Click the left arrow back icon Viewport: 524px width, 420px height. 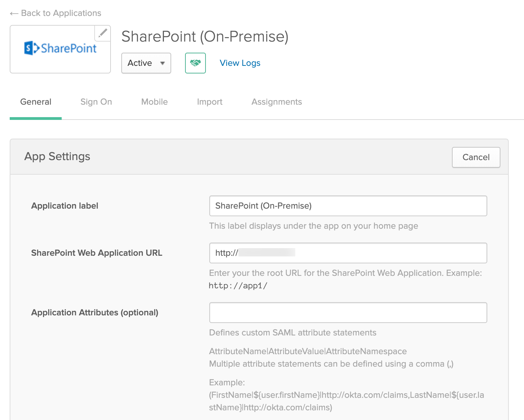(x=14, y=14)
